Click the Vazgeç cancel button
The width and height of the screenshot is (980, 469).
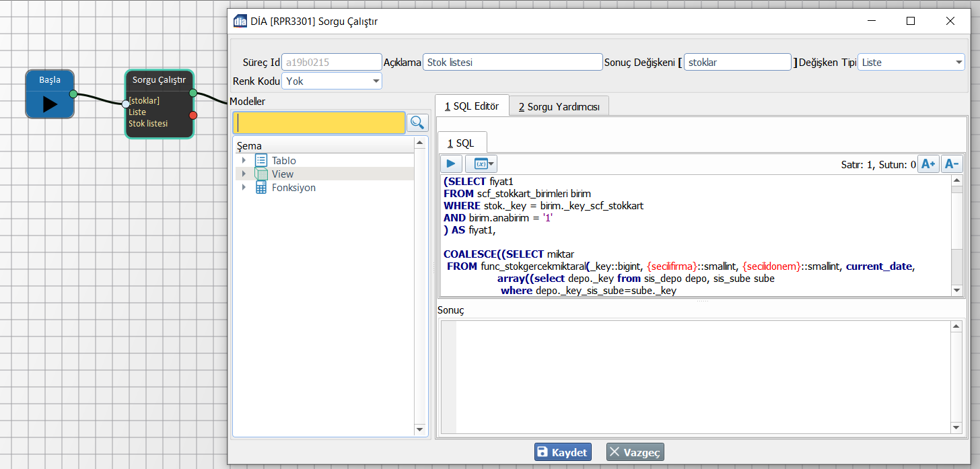click(635, 452)
